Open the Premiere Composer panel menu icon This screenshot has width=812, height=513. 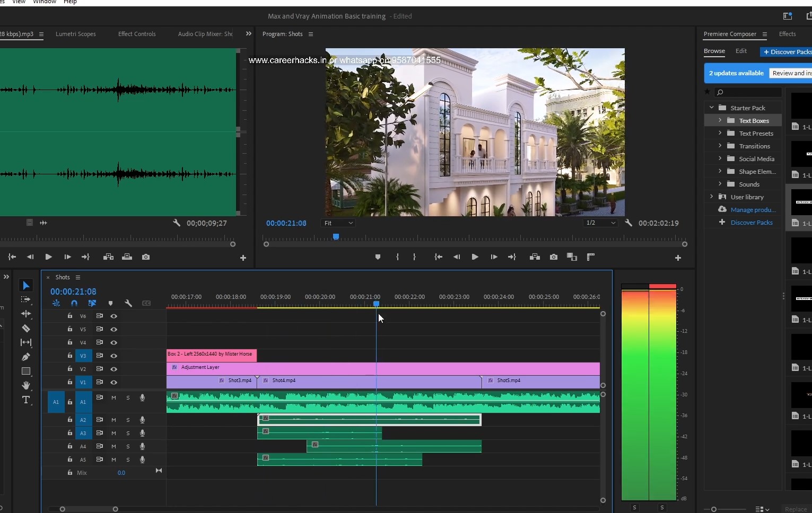pos(766,34)
